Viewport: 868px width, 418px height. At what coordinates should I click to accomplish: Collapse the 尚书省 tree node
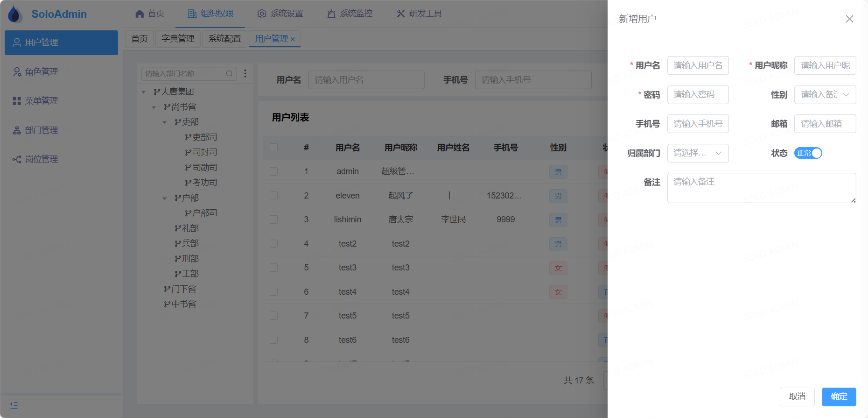[154, 107]
